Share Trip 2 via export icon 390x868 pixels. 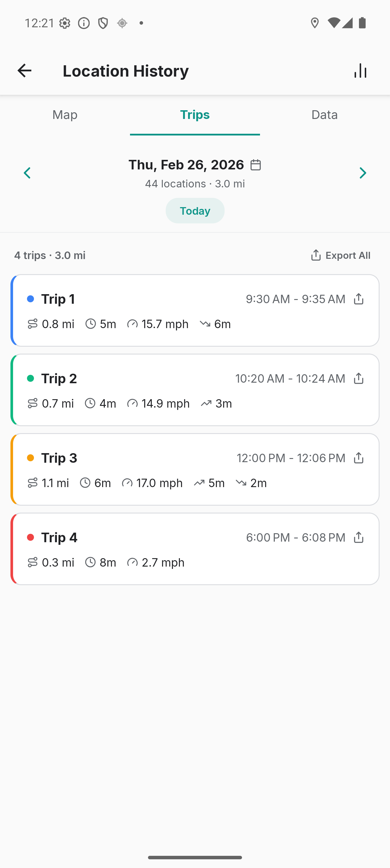click(x=358, y=378)
